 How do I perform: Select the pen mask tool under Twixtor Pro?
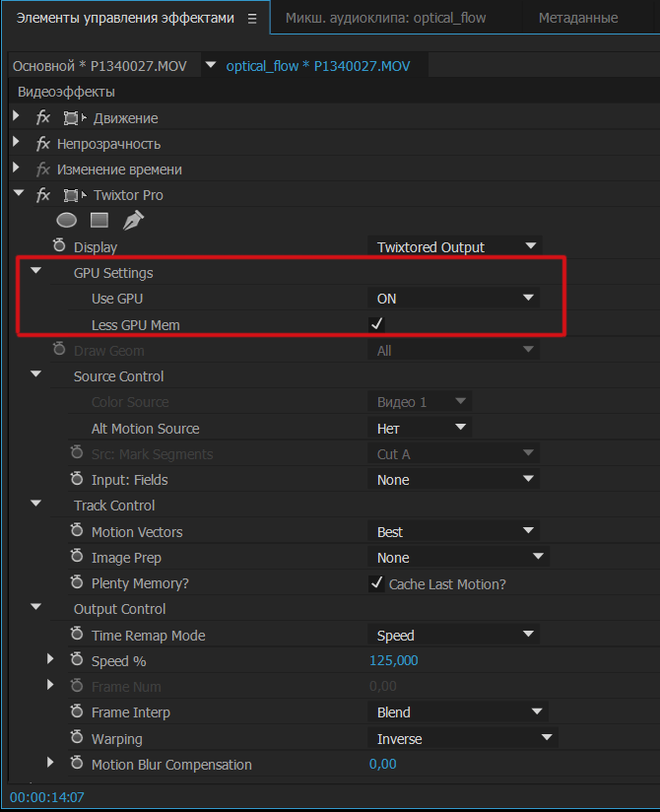click(x=132, y=221)
